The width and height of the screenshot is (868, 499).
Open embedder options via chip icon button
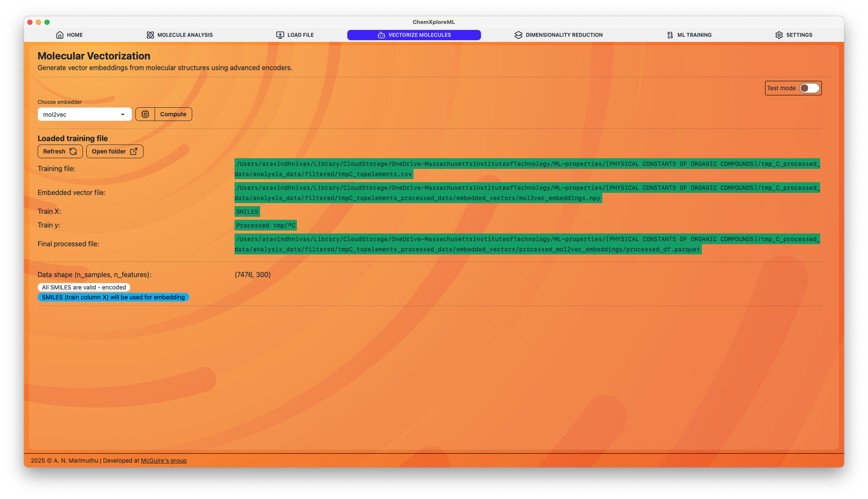[x=145, y=114]
